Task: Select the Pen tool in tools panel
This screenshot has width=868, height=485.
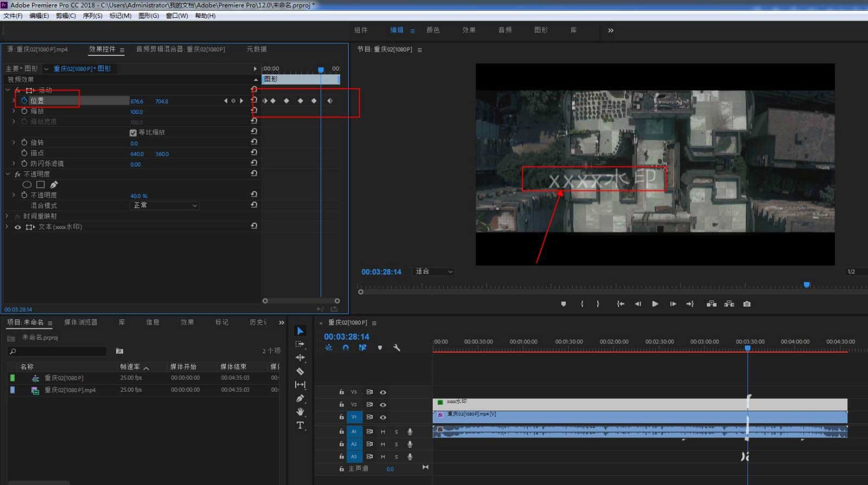Action: pos(300,398)
